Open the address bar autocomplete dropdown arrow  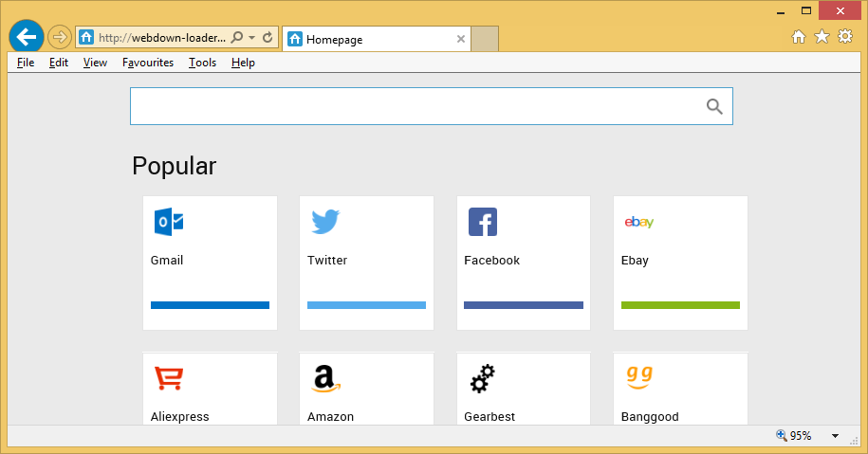252,38
